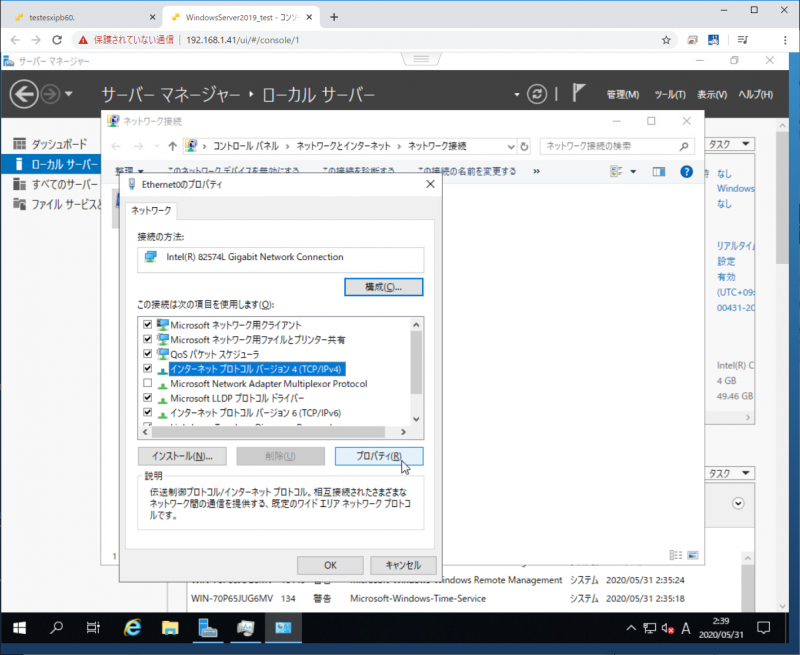Click volume muted tray icon
The width and height of the screenshot is (800, 655).
point(668,628)
